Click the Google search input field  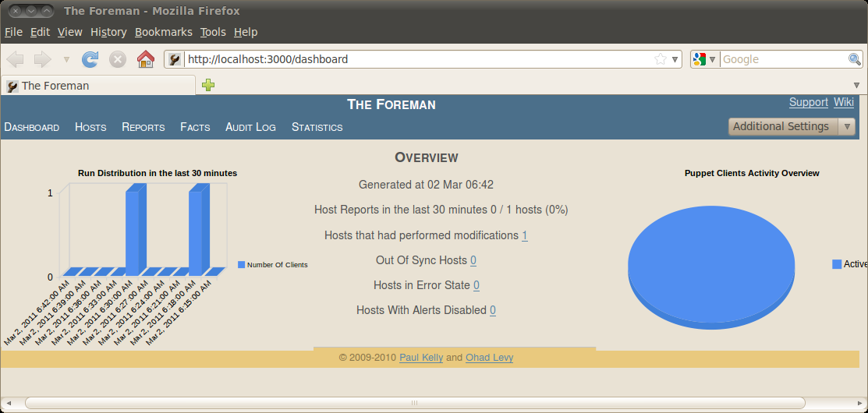point(782,59)
